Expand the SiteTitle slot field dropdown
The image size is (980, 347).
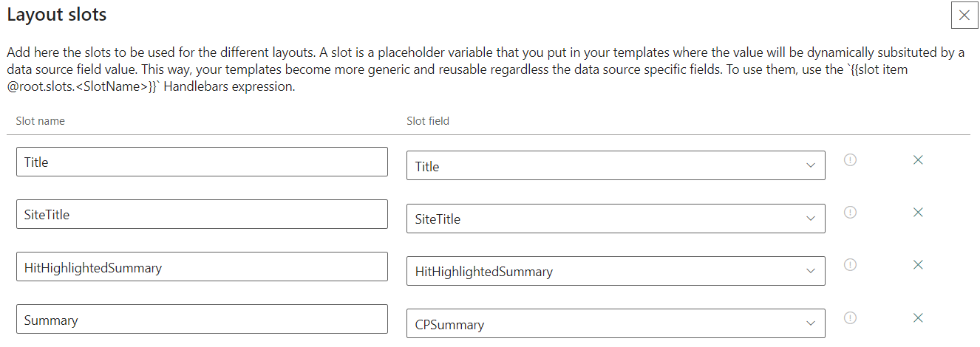pos(616,219)
